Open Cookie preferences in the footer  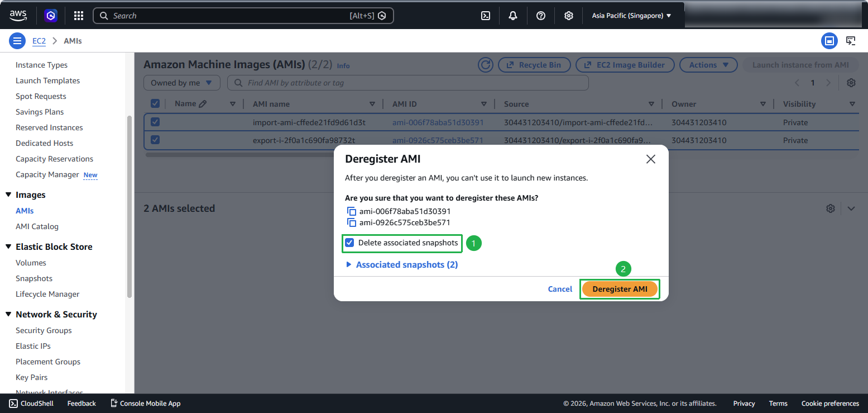pyautogui.click(x=830, y=403)
